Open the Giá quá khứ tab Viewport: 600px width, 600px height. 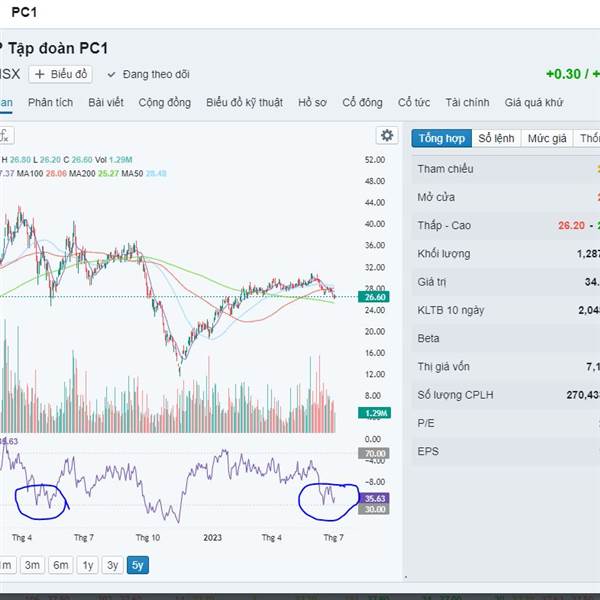click(534, 103)
